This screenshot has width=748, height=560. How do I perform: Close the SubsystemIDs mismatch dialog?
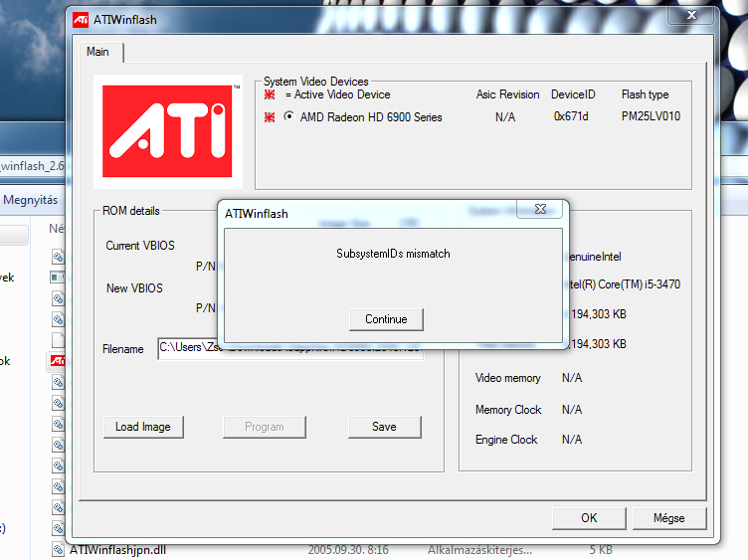coord(540,209)
